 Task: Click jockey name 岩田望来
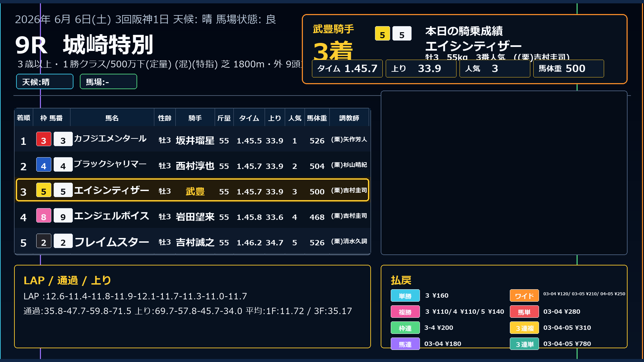click(x=195, y=217)
